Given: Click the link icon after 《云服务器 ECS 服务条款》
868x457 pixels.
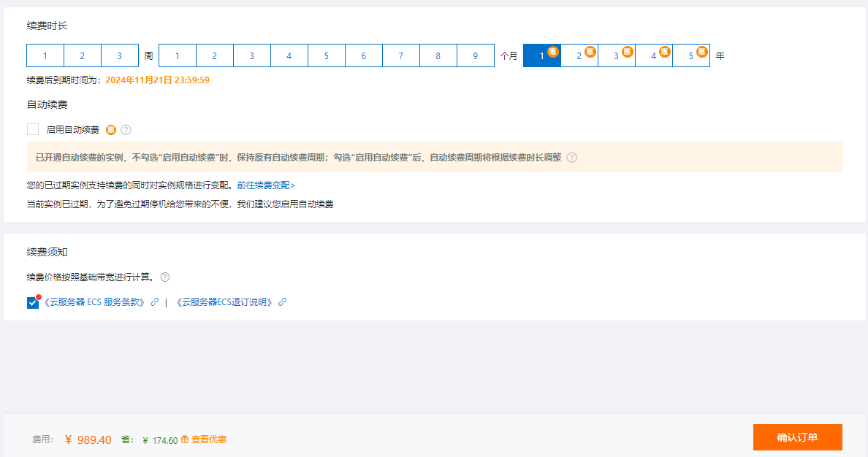Looking at the screenshot, I should coord(154,301).
